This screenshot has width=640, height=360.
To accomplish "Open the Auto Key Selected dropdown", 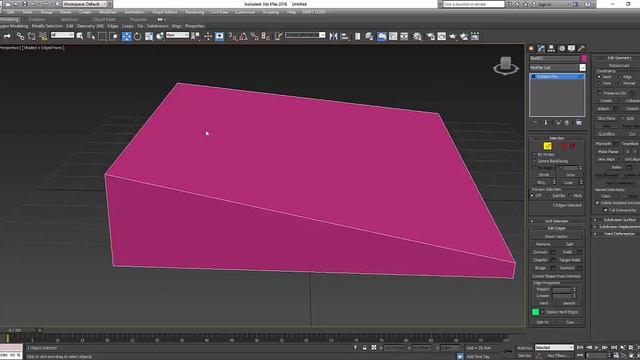I will [554, 348].
